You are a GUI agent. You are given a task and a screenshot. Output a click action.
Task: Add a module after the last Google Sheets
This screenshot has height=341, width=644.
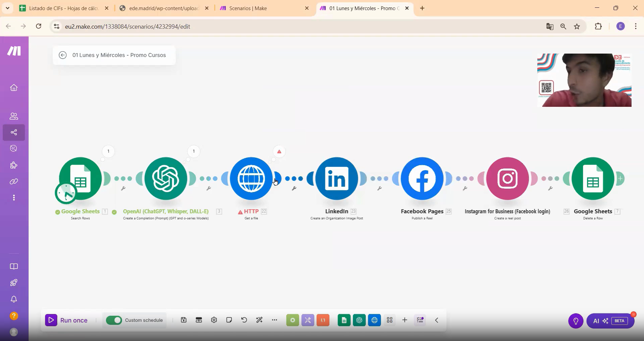coord(620,178)
